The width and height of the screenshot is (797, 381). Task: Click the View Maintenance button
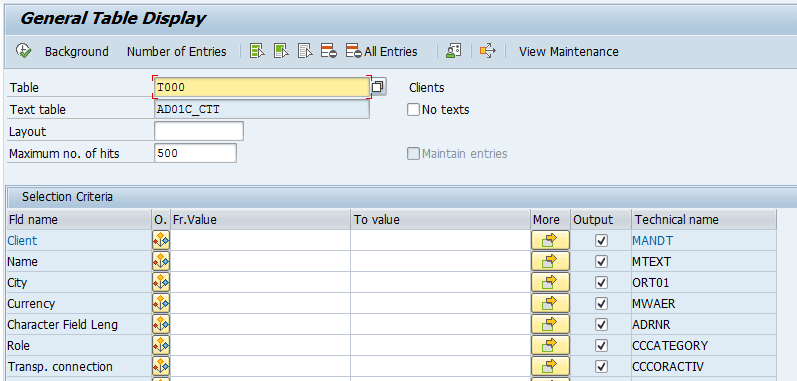(569, 52)
